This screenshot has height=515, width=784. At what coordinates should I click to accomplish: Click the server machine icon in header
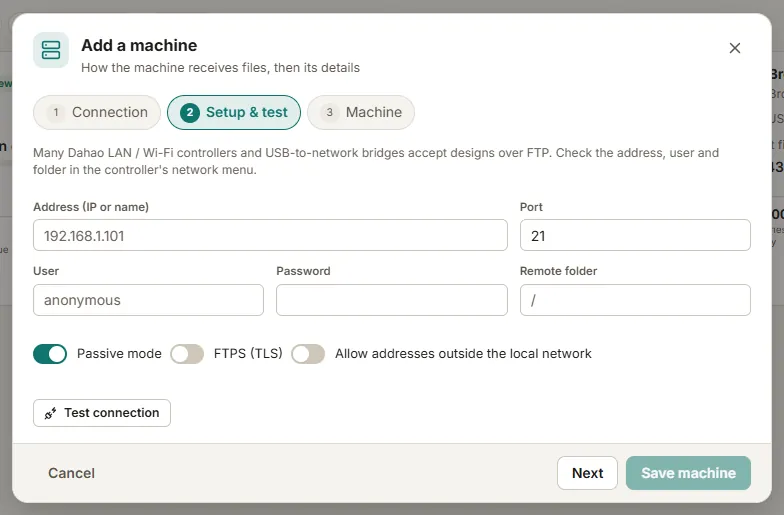tap(51, 50)
